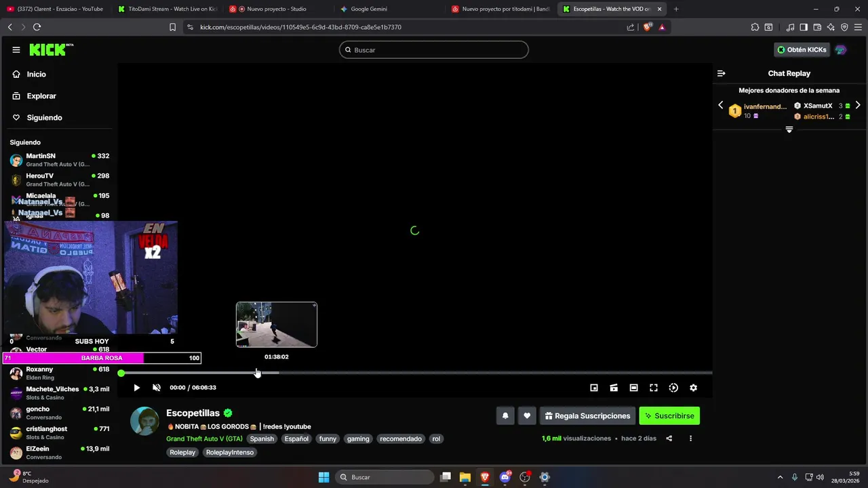Open a new browser tab

point(676,9)
